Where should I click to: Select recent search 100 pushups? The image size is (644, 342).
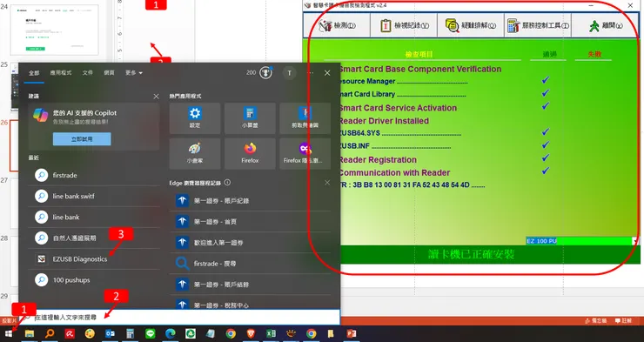point(94,280)
